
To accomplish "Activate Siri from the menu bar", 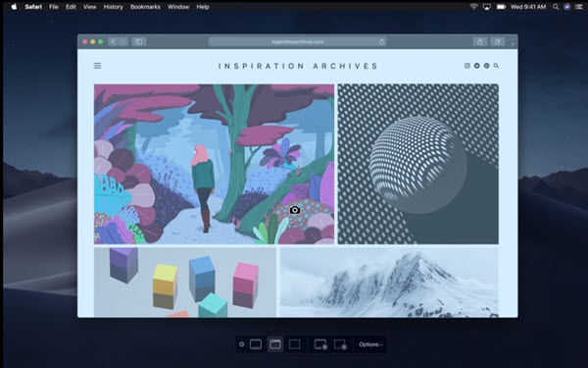I will pyautogui.click(x=567, y=7).
